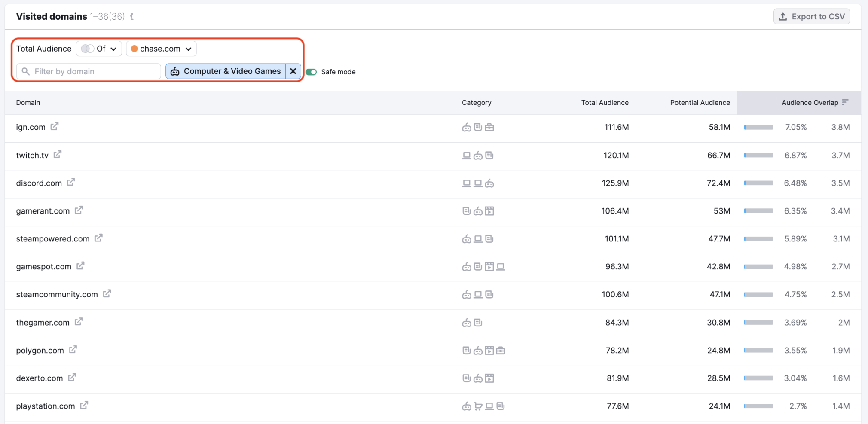The image size is (868, 424).
Task: Click the news category icon for steamcommunity.com
Action: [x=489, y=294]
